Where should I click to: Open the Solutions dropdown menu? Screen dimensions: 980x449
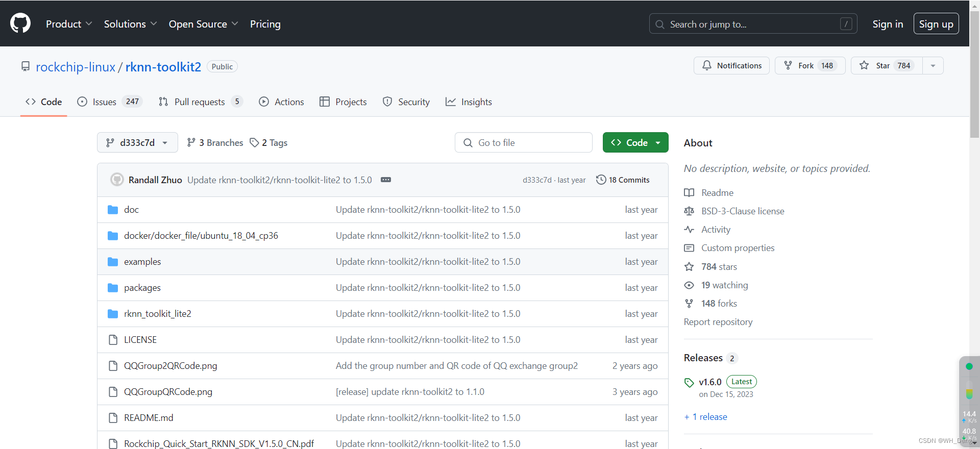click(130, 24)
